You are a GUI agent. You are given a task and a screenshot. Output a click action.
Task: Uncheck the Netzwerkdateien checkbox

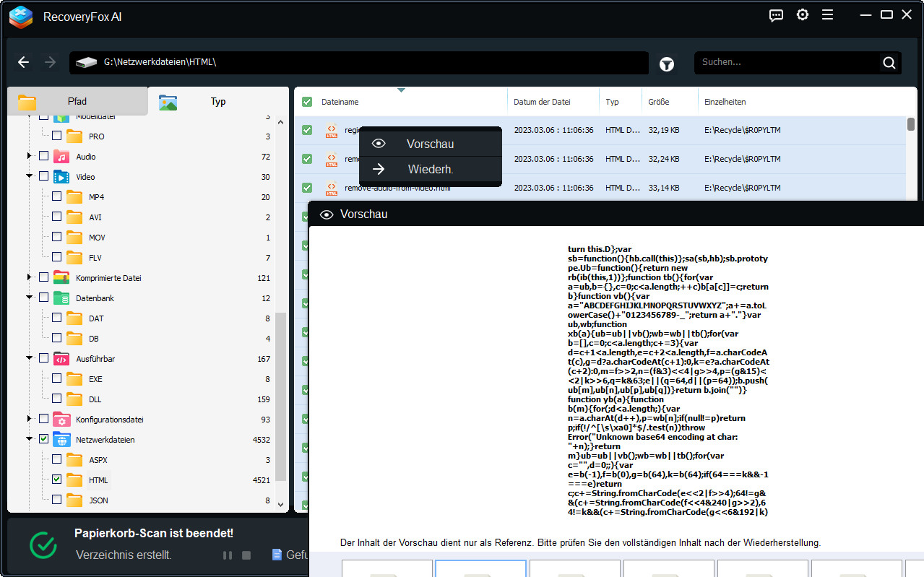click(43, 440)
